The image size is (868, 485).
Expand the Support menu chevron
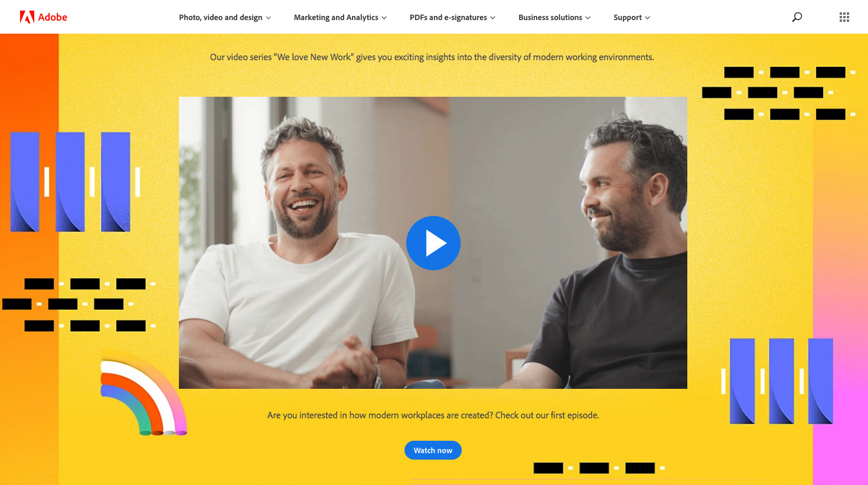tap(648, 18)
